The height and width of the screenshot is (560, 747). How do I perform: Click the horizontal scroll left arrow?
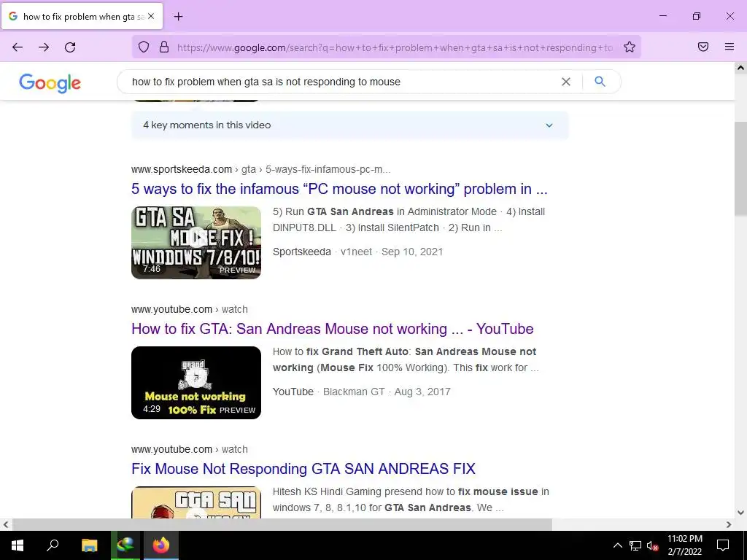(6, 524)
